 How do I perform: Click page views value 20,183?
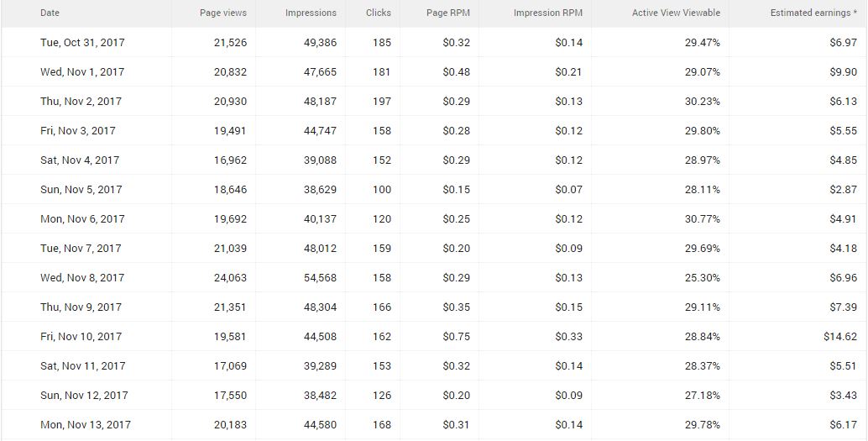click(x=230, y=424)
